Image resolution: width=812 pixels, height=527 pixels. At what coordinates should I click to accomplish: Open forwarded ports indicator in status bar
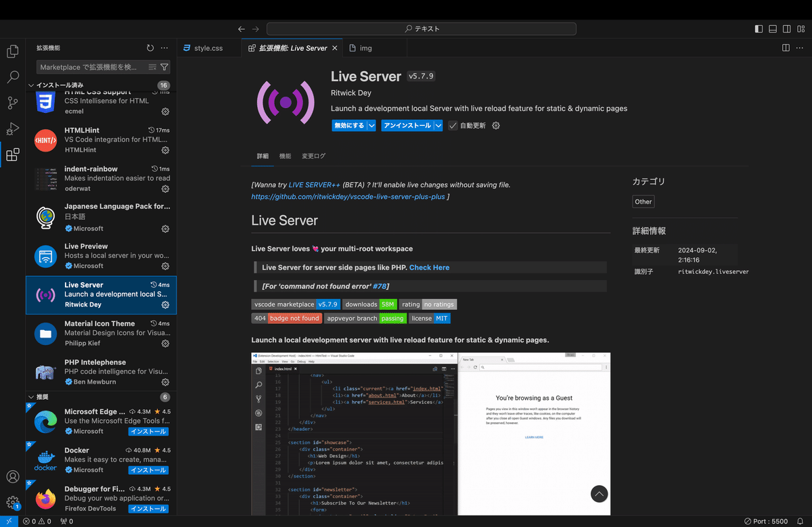click(66, 522)
